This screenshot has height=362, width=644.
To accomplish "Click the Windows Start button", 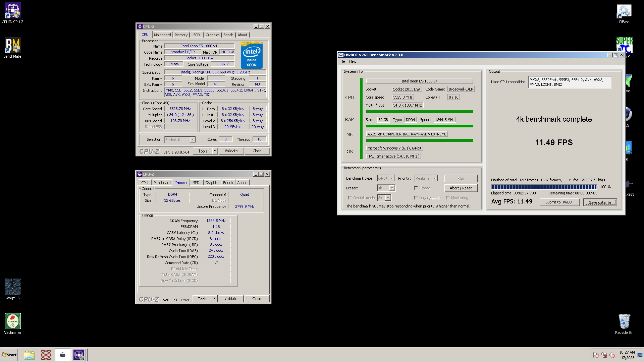I will point(9,355).
